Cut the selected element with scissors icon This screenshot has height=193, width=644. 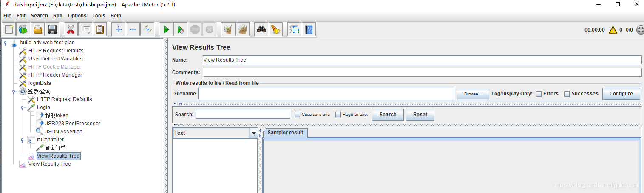(x=71, y=29)
